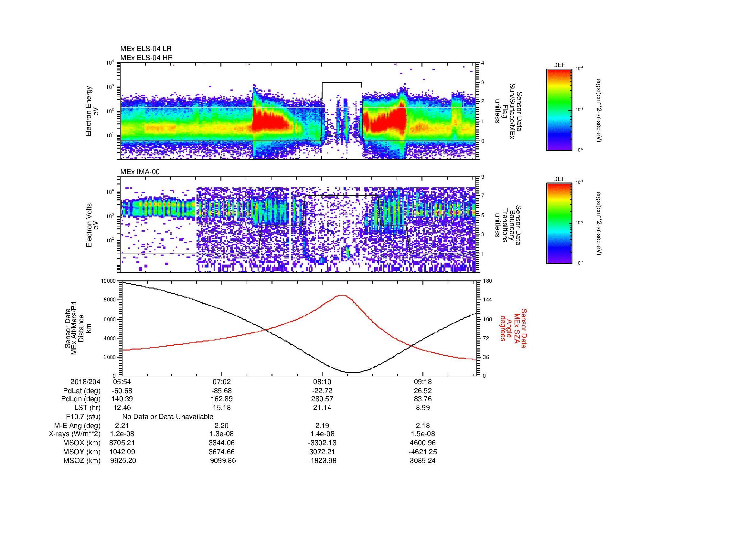
Task: Click the 'X-rays (W/m**2)' row label
Action: pyautogui.click(x=75, y=434)
